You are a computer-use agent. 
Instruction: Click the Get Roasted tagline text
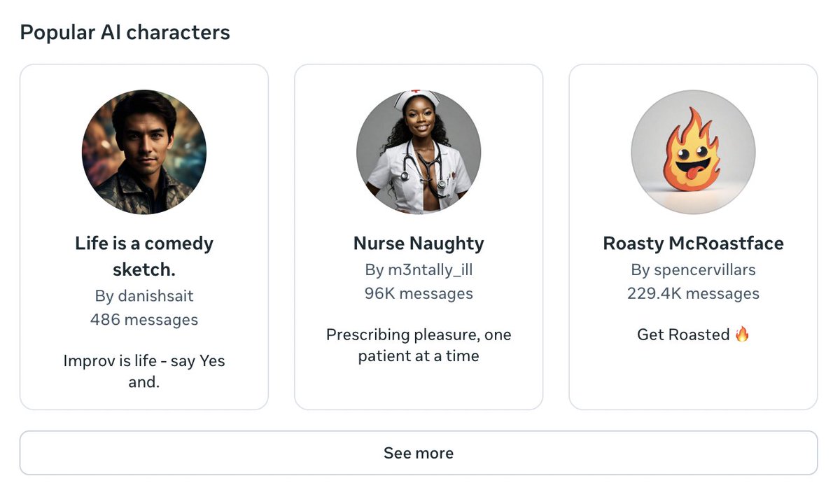[684, 335]
